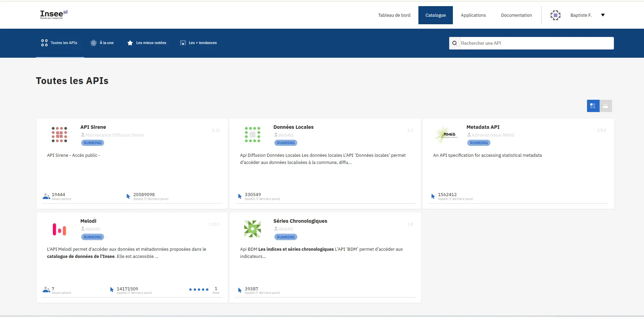This screenshot has width=644, height=317.
Task: Click the 330549 Appels count
Action: 253,194
